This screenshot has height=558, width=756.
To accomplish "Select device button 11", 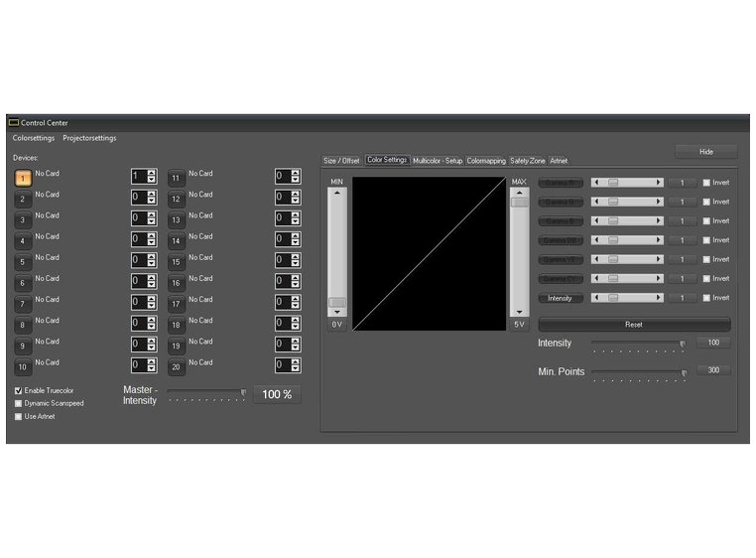I will pyautogui.click(x=176, y=178).
